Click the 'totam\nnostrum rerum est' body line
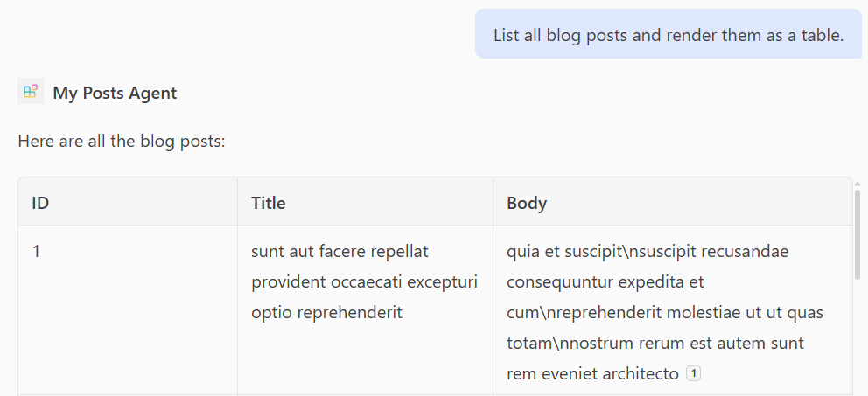This screenshot has width=868, height=396. pyautogui.click(x=655, y=344)
